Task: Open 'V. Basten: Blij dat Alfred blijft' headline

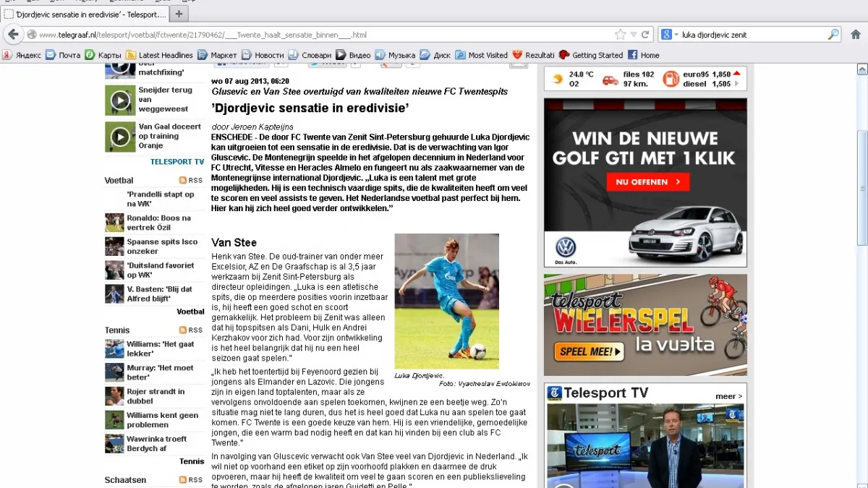Action: [x=159, y=294]
